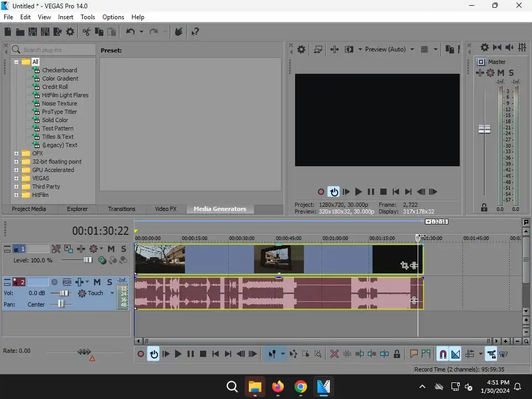
Task: Open Track Motion on video track 1
Action: coord(68,249)
